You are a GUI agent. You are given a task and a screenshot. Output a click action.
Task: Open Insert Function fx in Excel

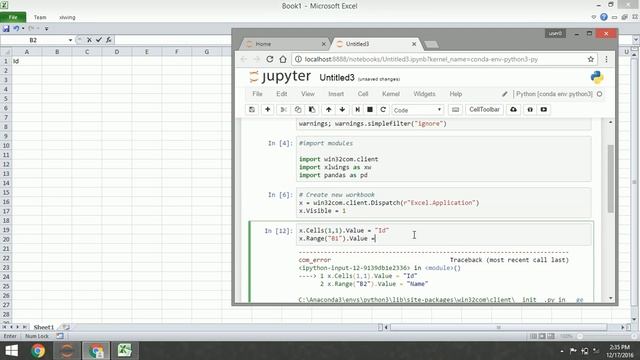(x=109, y=40)
